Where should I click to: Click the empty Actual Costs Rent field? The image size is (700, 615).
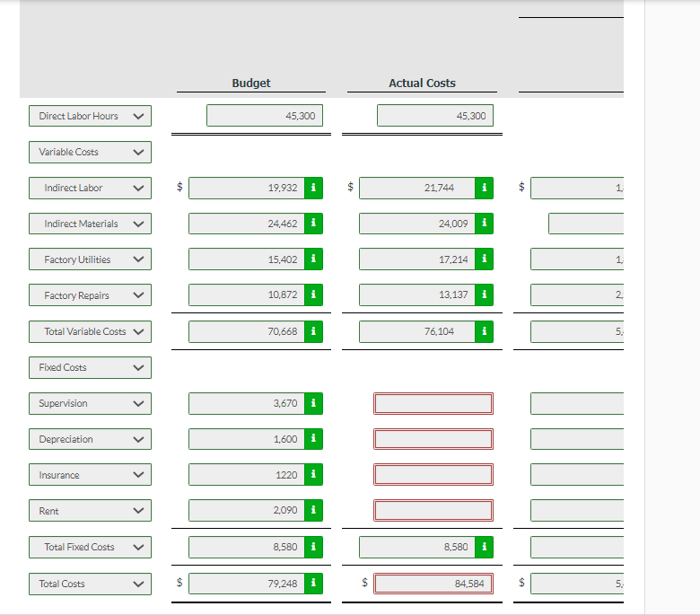433,510
